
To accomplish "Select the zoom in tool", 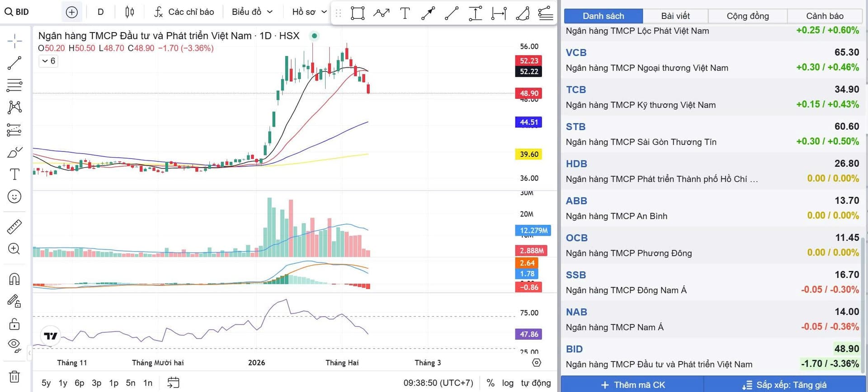I will [x=14, y=249].
